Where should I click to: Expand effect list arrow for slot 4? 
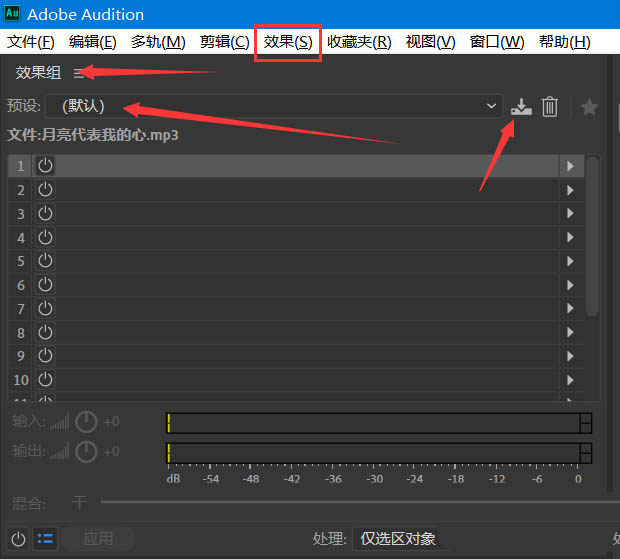click(570, 237)
